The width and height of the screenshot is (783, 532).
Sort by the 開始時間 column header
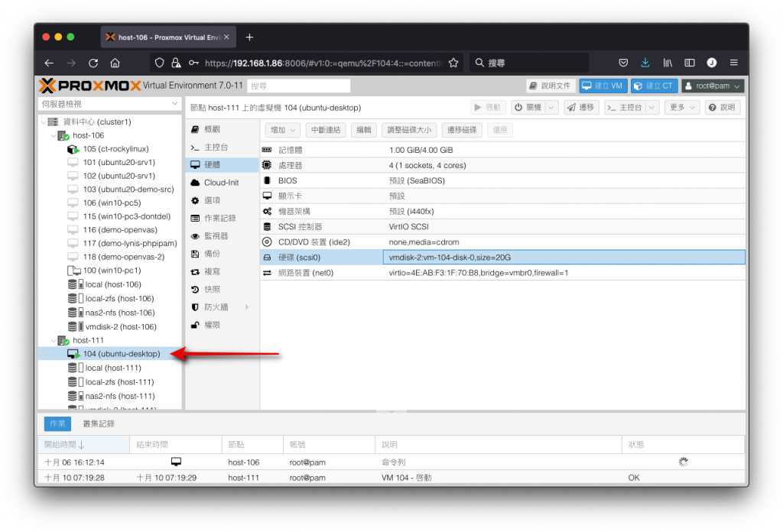tap(84, 444)
